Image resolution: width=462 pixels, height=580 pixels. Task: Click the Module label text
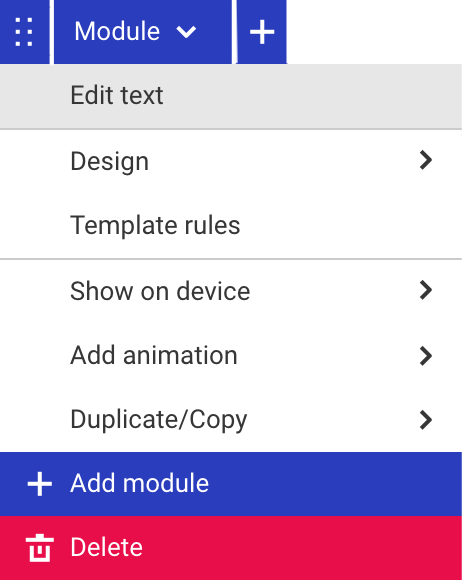pos(117,31)
